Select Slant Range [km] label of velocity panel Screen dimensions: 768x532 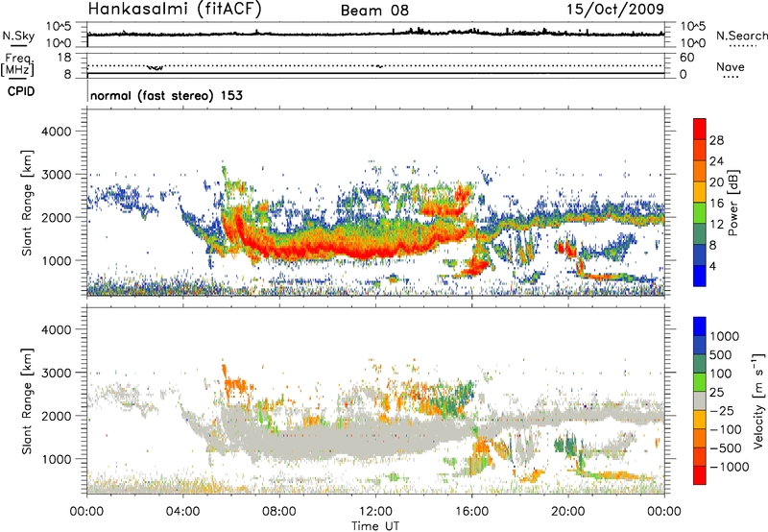point(27,401)
